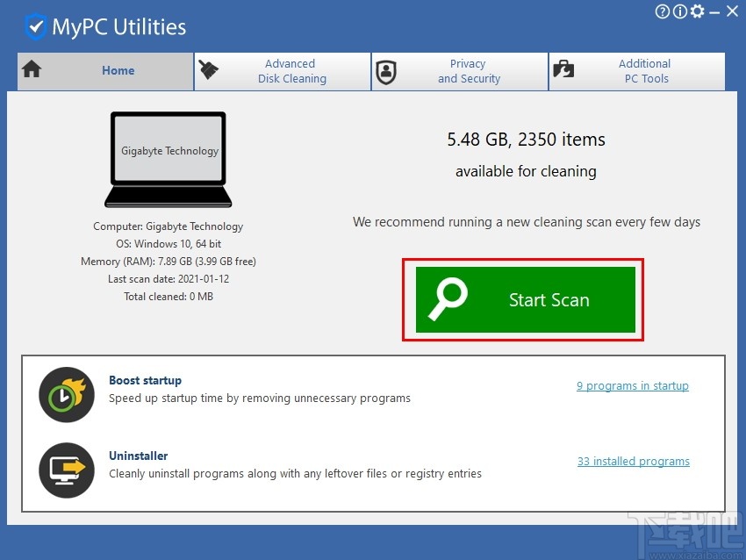View the 33 installed programs link
746x560 pixels.
(x=634, y=461)
